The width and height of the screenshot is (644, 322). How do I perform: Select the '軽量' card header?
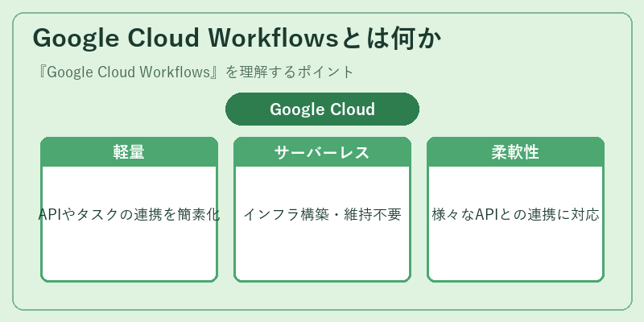(x=129, y=152)
